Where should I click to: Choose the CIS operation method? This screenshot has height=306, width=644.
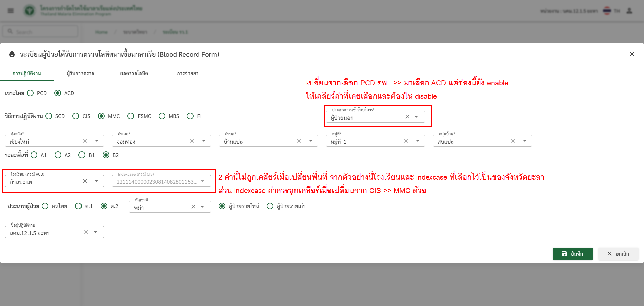76,116
